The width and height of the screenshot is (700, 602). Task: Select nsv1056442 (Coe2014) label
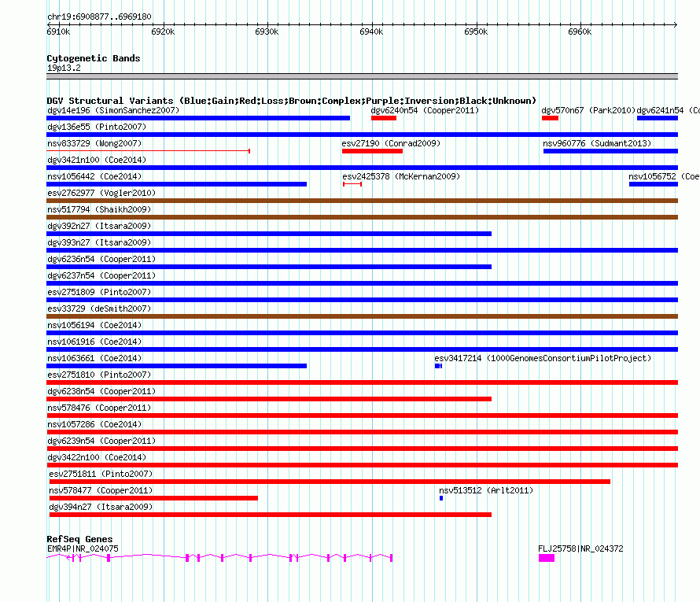pyautogui.click(x=94, y=176)
